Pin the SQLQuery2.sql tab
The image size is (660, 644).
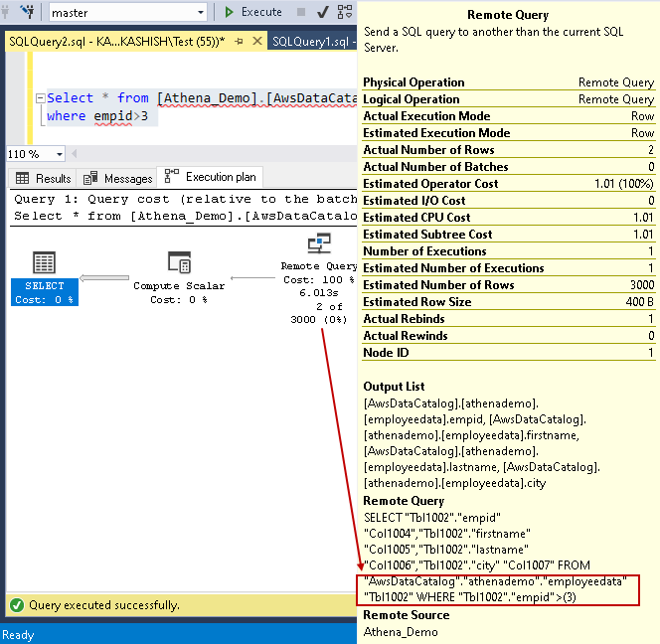point(240,42)
